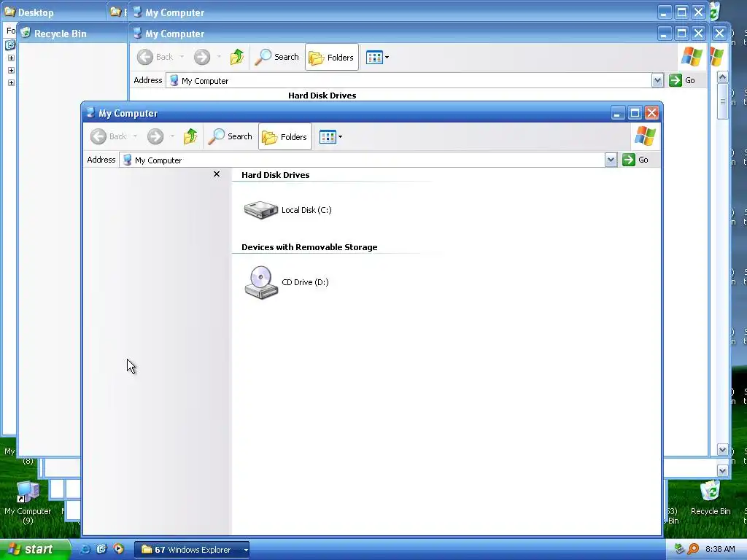Screen dimensions: 747x560
Task: Open Back history dropdown arrow in front window
Action: (x=135, y=136)
